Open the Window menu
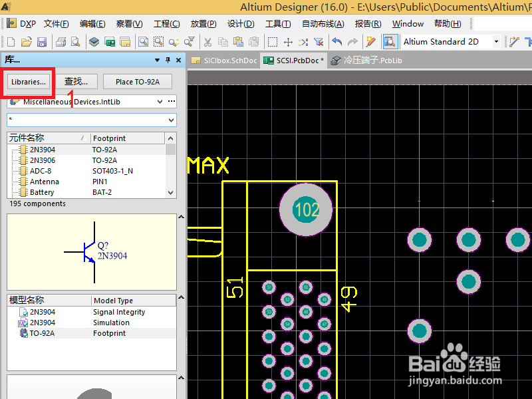 tap(408, 23)
